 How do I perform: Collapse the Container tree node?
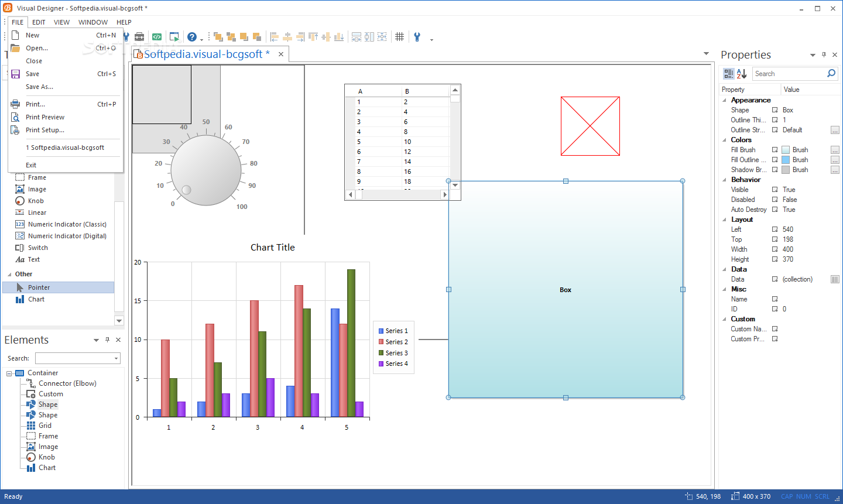[x=9, y=373]
